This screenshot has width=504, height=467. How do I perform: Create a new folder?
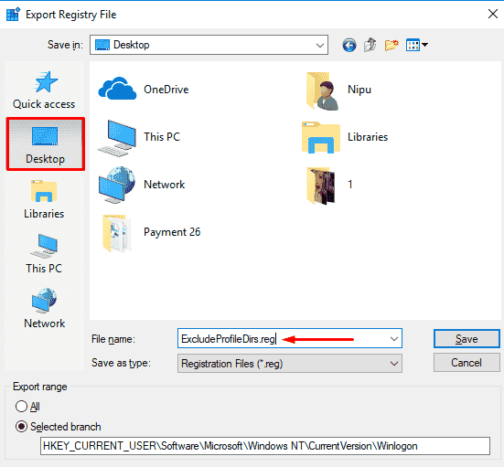392,45
